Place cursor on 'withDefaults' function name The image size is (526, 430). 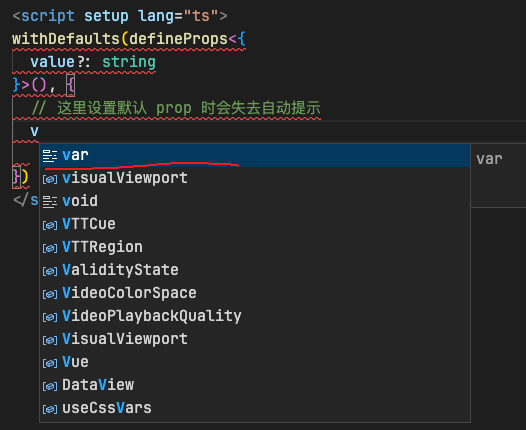66,39
